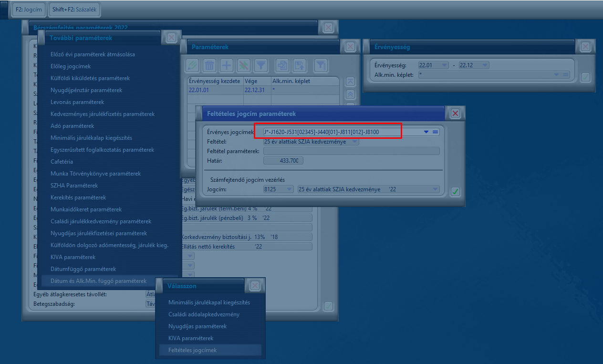
Task: Click Ellátás nettó kerekítés '22 field
Action: pos(246,247)
